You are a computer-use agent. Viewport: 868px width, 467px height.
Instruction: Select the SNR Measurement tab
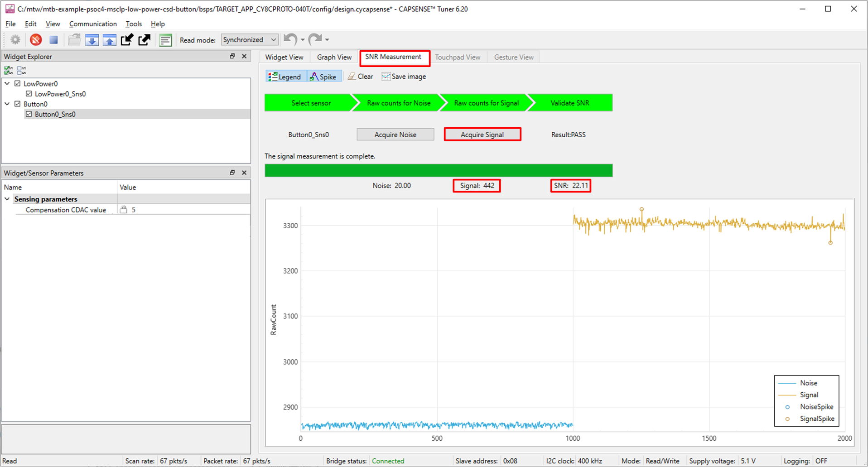pos(393,57)
